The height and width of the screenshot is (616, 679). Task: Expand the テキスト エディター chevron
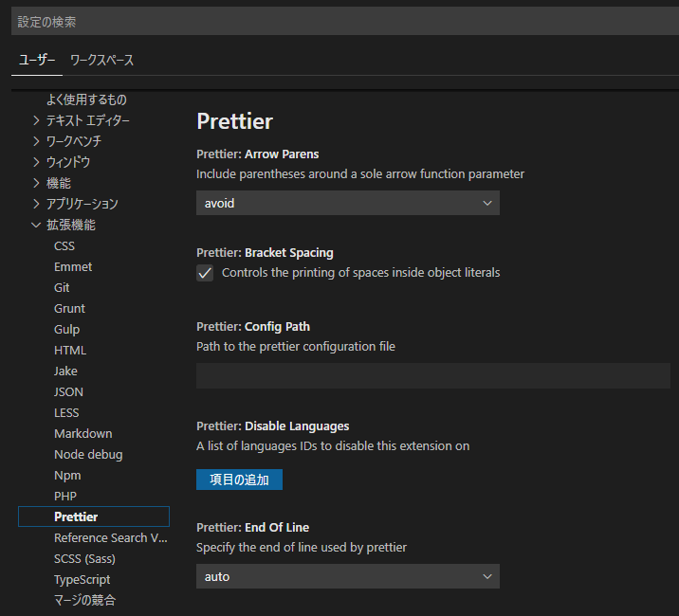tap(36, 120)
